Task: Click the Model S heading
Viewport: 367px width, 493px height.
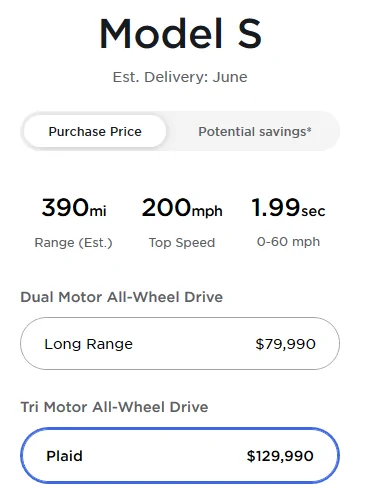Action: (x=180, y=34)
